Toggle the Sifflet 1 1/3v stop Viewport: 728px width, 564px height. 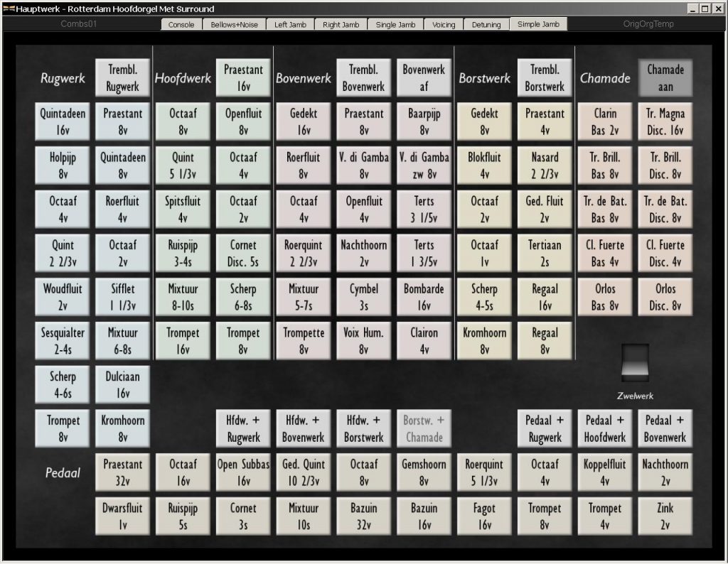coord(122,297)
